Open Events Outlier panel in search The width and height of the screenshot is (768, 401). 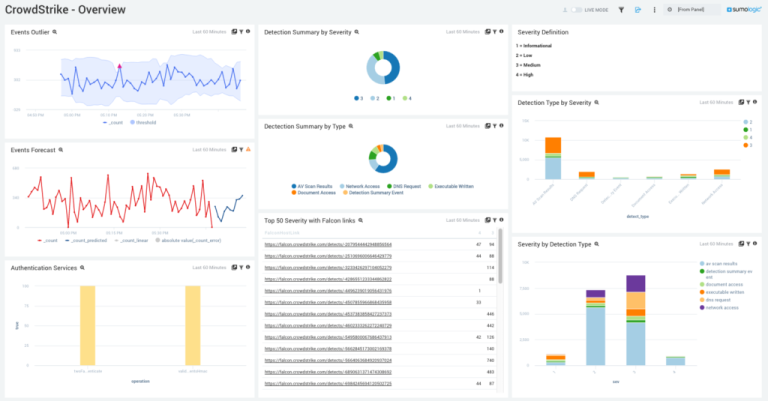coord(234,32)
